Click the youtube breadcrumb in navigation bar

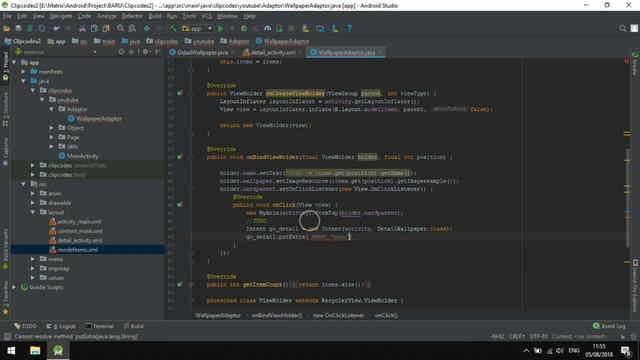click(199, 41)
